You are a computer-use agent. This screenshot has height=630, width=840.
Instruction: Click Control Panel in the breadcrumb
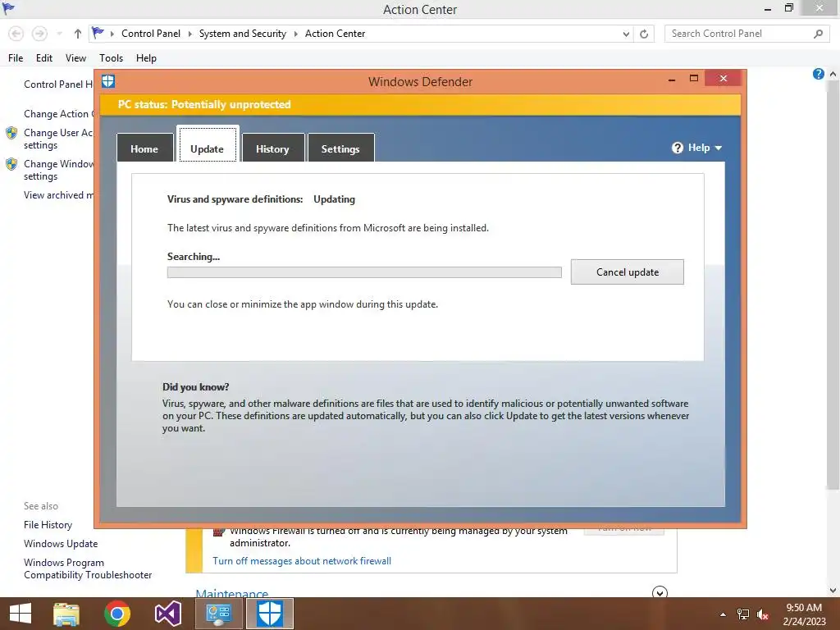pos(151,33)
